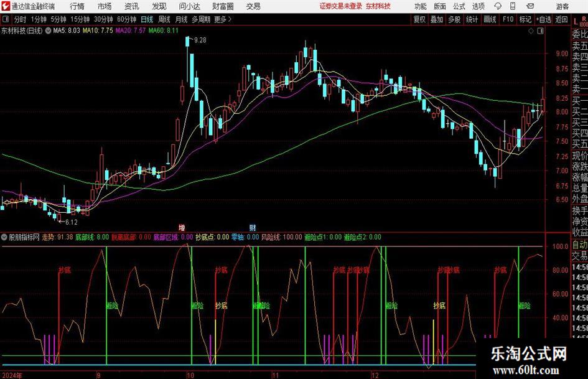Open the 发现 menu

click(159, 6)
